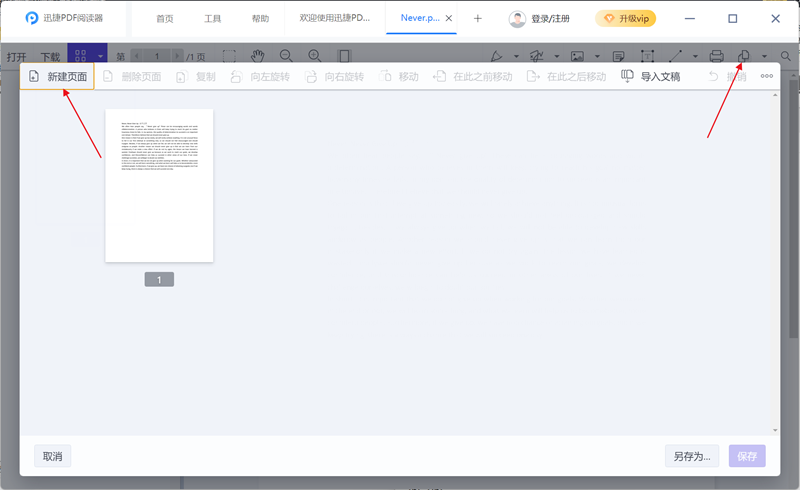The width and height of the screenshot is (800, 490).
Task: Click 在此之后移动 (move after) option
Action: pos(566,77)
